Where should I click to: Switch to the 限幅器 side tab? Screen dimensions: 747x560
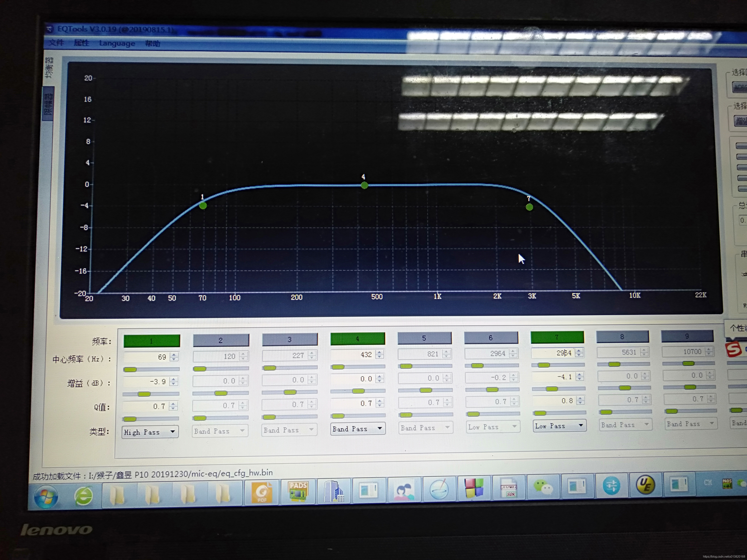(48, 104)
